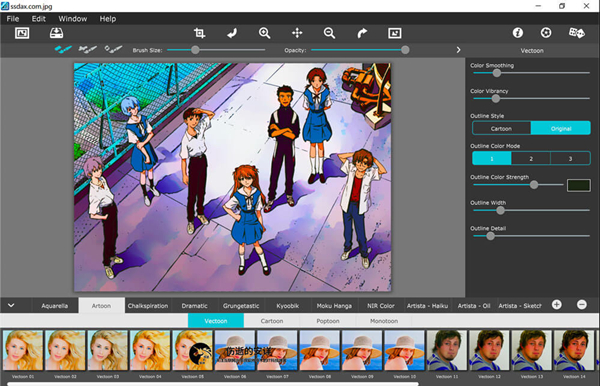
Task: Select the Poptoon sub-style
Action: [x=328, y=321]
